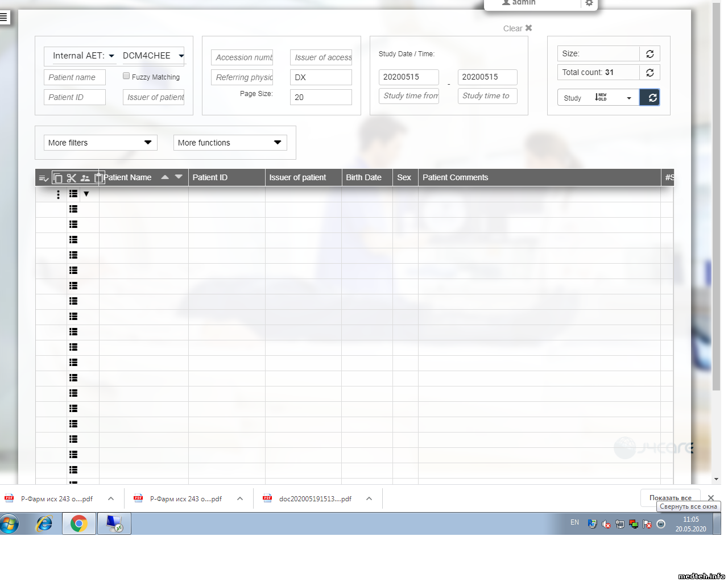Screen dimensions: 728x582
Task: Sort Patient Name ascending with up arrow
Action: pyautogui.click(x=165, y=177)
